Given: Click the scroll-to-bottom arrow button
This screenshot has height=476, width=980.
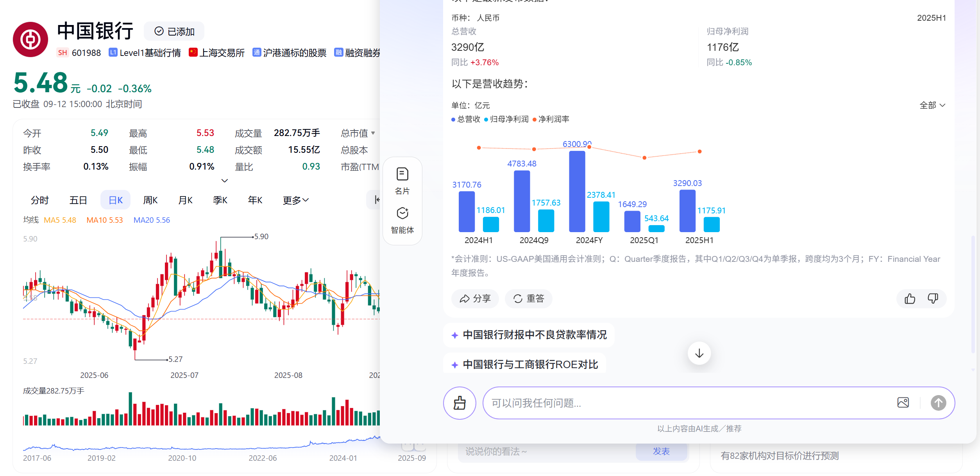Looking at the screenshot, I should (x=699, y=353).
